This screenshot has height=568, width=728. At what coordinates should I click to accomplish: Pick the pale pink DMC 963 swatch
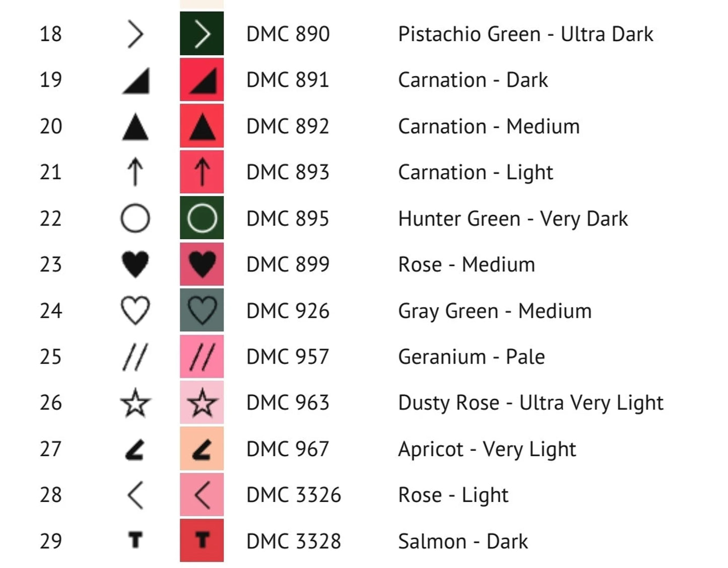202,403
